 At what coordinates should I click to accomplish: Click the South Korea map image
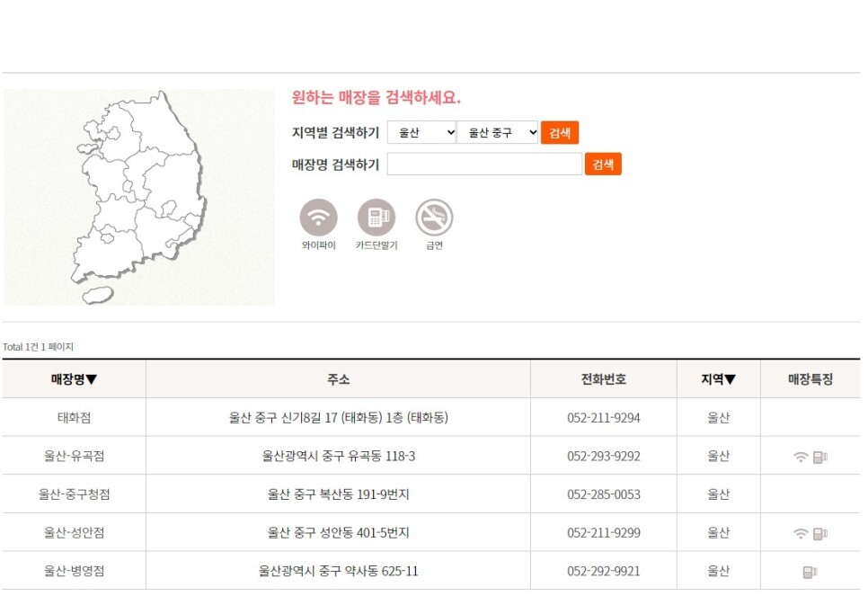139,197
